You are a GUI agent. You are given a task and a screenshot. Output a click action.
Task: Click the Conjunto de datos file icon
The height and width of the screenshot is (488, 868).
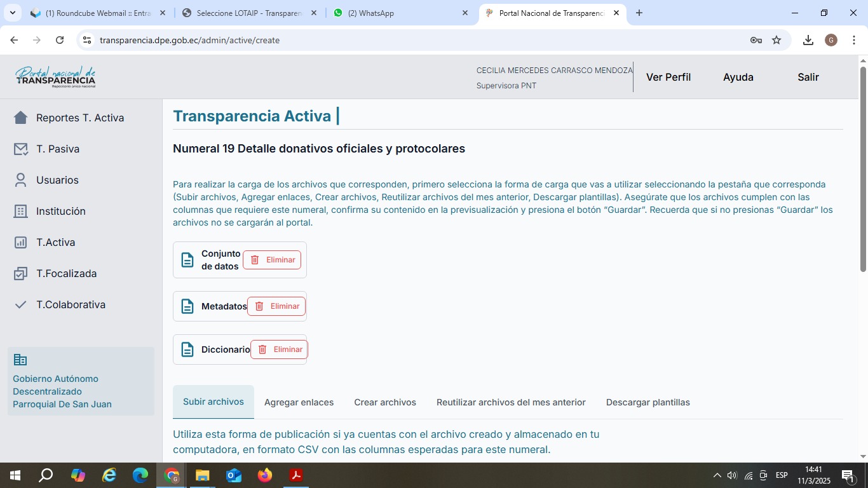coord(187,260)
